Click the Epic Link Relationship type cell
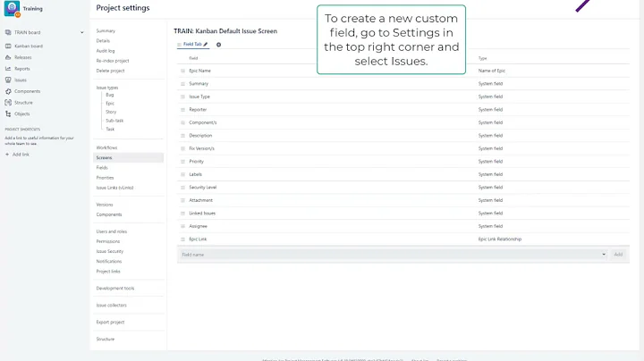 (x=499, y=239)
